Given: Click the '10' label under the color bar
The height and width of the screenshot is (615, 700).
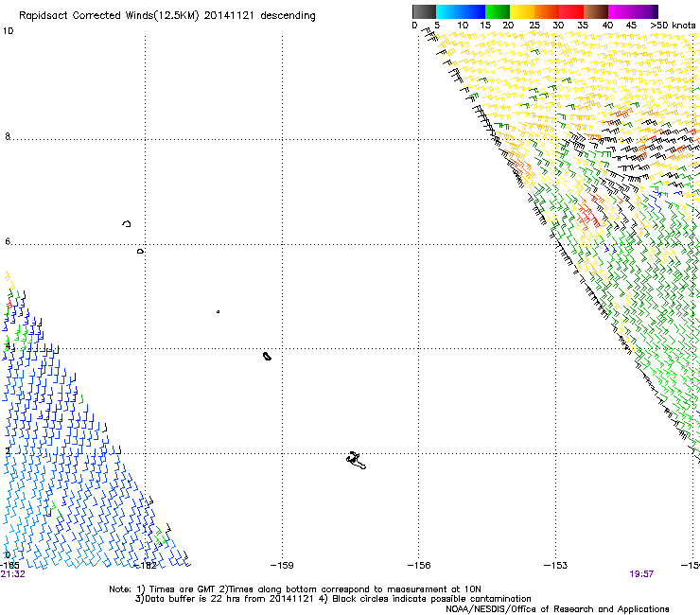Looking at the screenshot, I should click(463, 26).
